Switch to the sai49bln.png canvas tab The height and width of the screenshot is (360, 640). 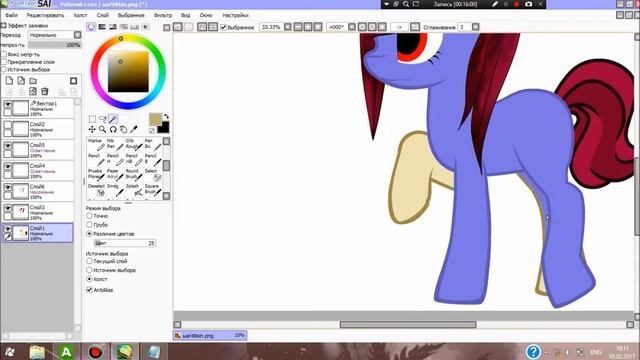pos(210,336)
